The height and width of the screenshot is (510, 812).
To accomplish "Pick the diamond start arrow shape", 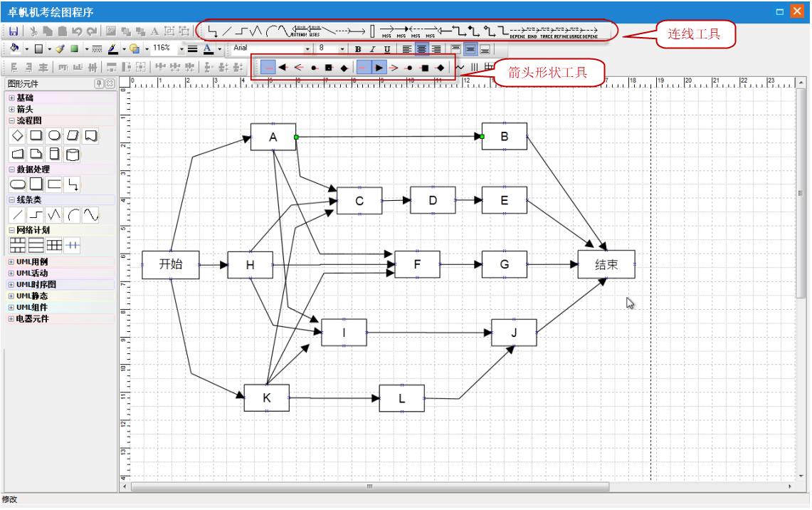I will tap(344, 68).
